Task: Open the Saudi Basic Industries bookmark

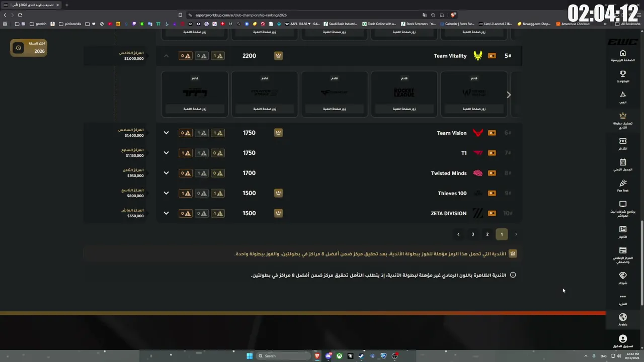Action: [340, 24]
